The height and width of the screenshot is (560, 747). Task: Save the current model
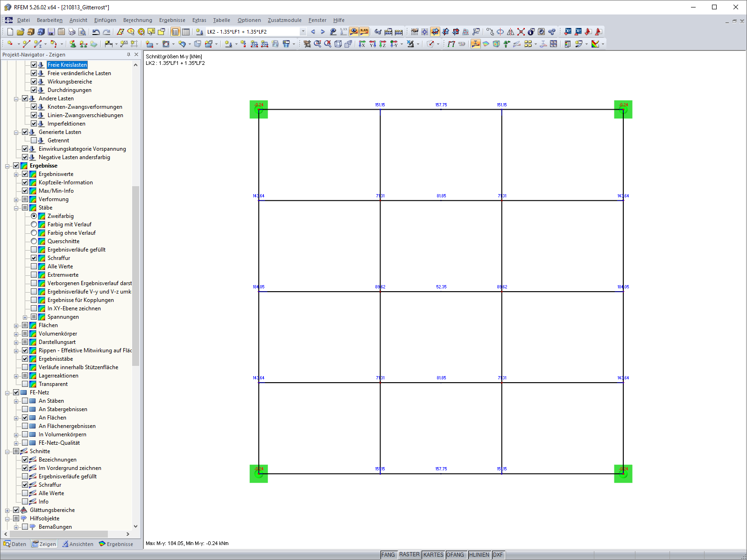pyautogui.click(x=50, y=31)
